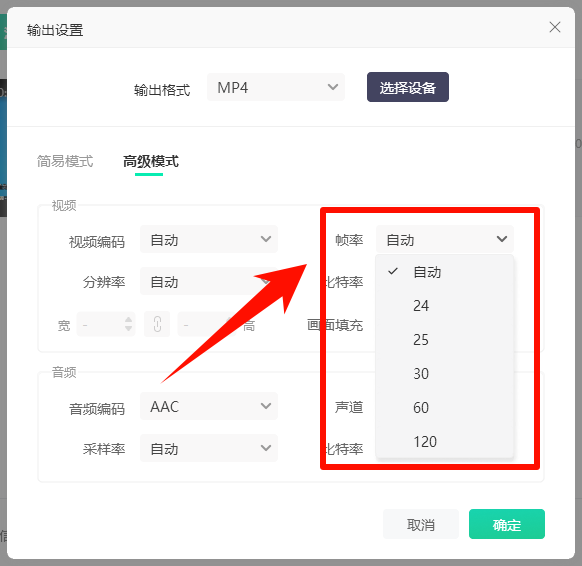This screenshot has height=566, width=582.
Task: Collapse the 帧率 dropdown
Action: pos(445,239)
